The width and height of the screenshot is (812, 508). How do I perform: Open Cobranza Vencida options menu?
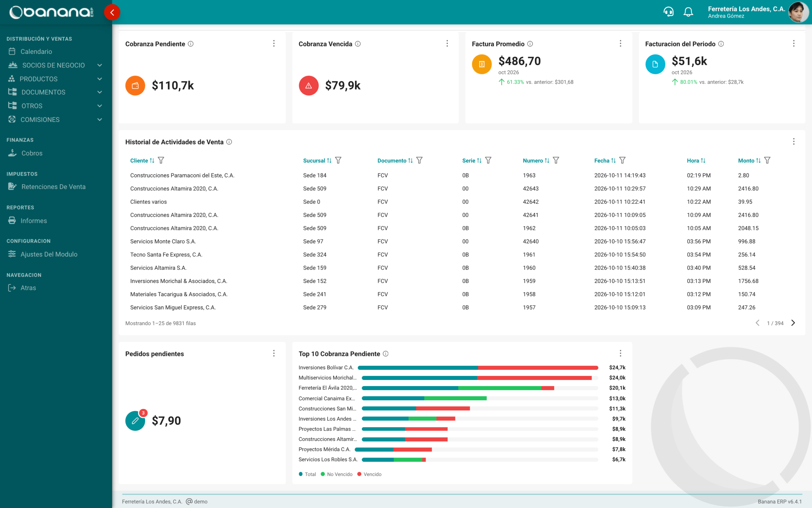(x=447, y=43)
